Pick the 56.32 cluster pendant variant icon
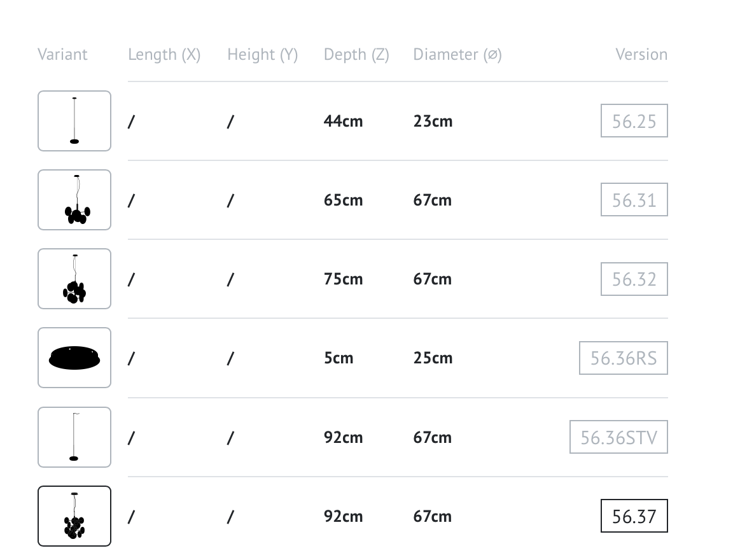 point(74,279)
